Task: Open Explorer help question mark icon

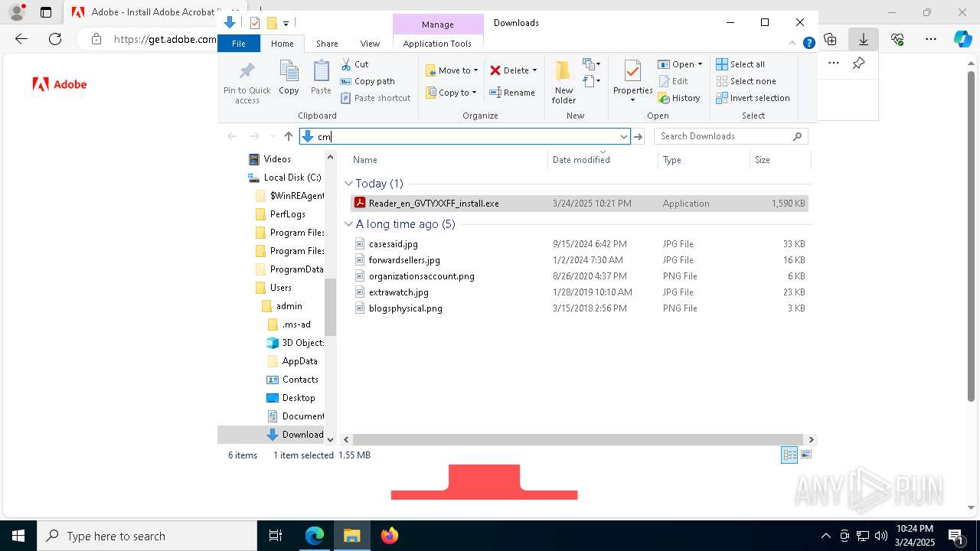Action: tap(808, 44)
